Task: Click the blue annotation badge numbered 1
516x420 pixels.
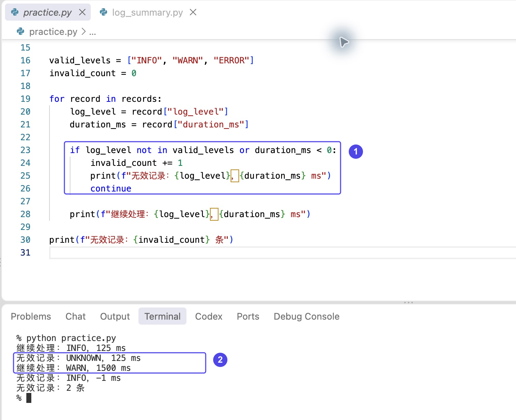Action: click(x=356, y=152)
